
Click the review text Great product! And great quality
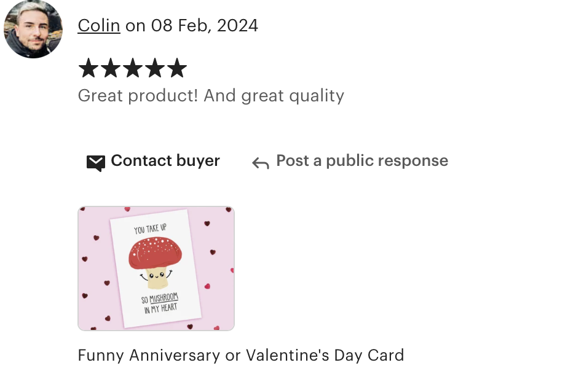point(211,96)
